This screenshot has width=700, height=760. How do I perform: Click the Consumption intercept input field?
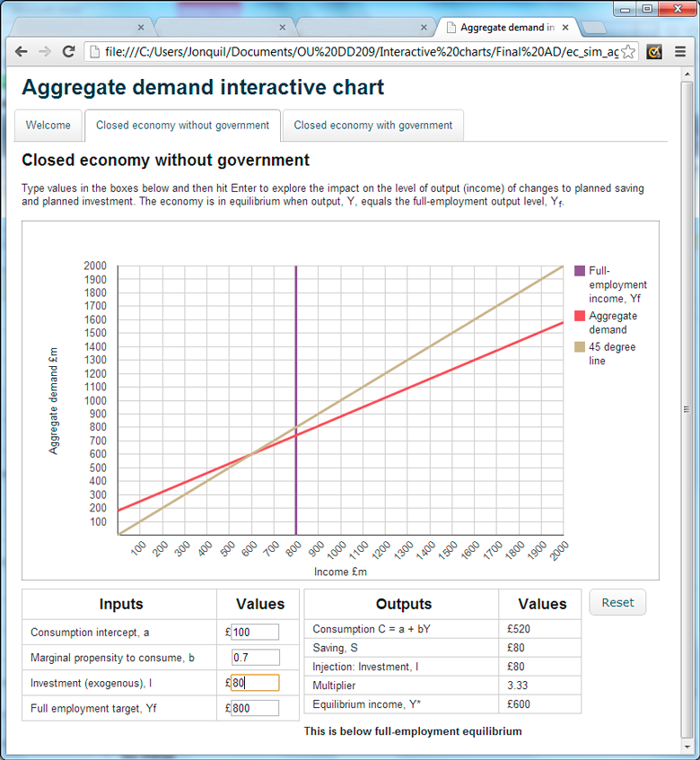tap(255, 633)
